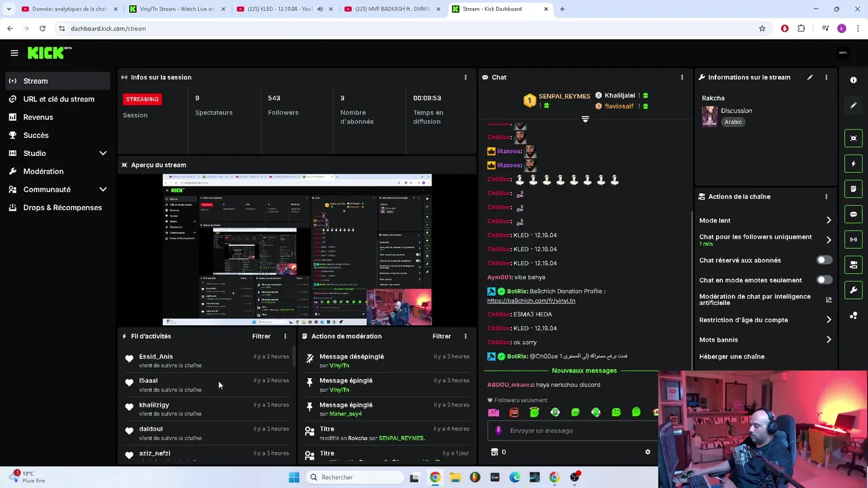Click the wrench icon in right toolbar
This screenshot has width=868, height=488.
click(x=853, y=290)
